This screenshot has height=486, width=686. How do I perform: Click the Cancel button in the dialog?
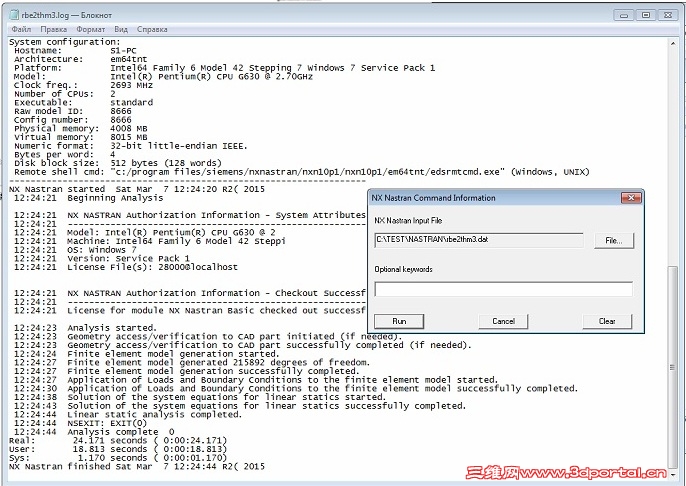pyautogui.click(x=503, y=321)
